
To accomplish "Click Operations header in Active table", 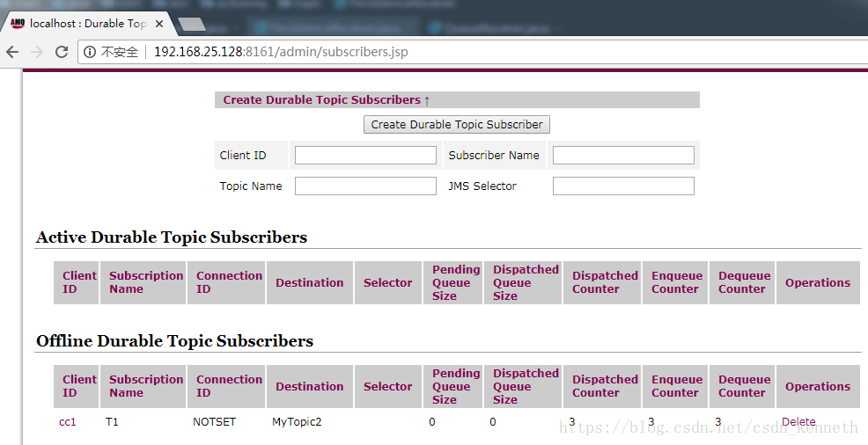I will tap(818, 282).
